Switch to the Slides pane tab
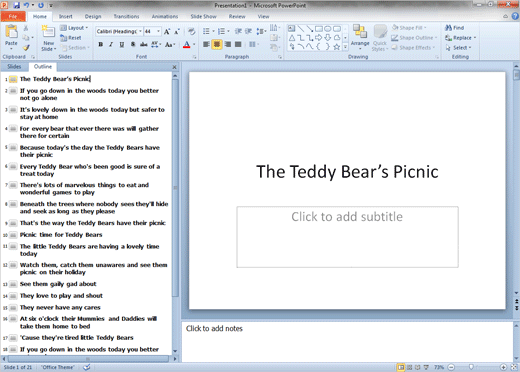Image resolution: width=520 pixels, height=372 pixels. point(14,67)
